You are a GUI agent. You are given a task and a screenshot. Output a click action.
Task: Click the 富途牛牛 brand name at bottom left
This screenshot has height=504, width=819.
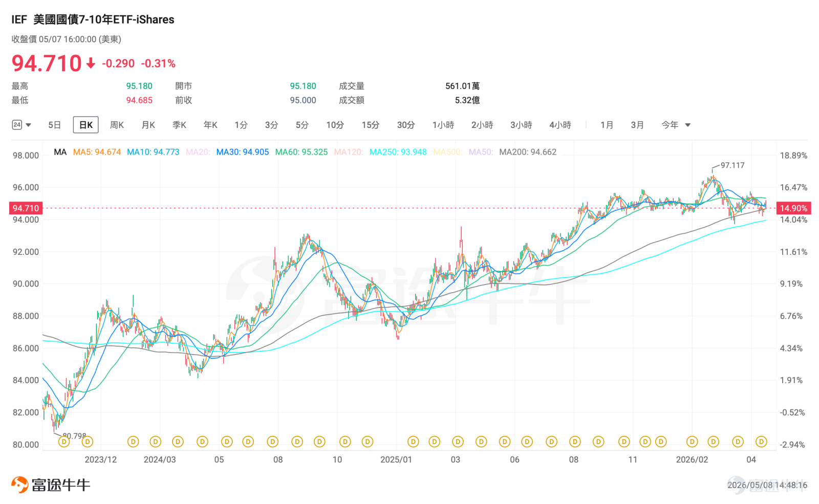(61, 485)
